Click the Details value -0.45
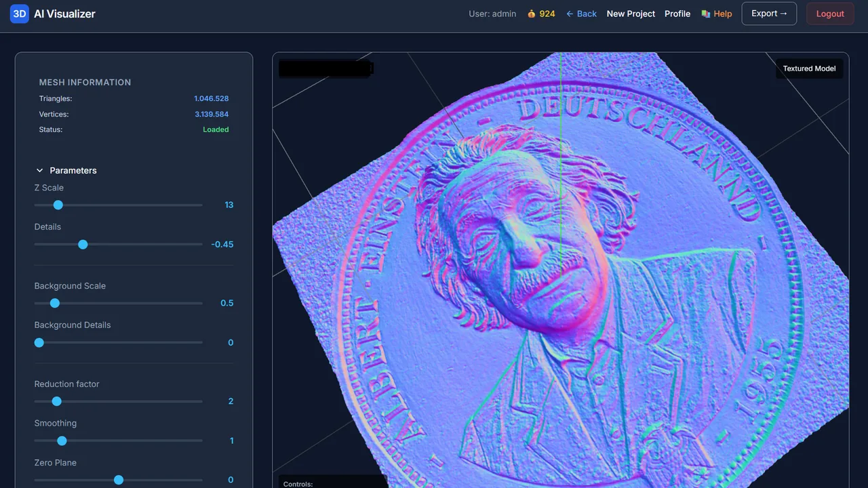The width and height of the screenshot is (868, 488). tap(222, 244)
